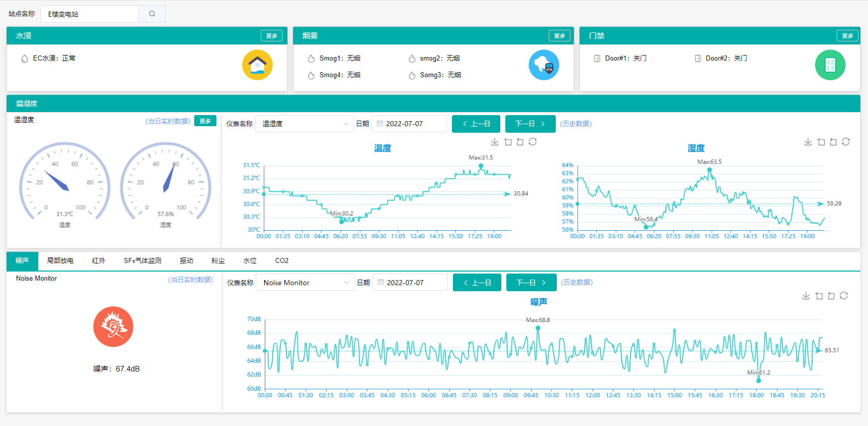Image resolution: width=868 pixels, height=426 pixels.
Task: Select the SF6气体监测 tab
Action: [x=142, y=260]
